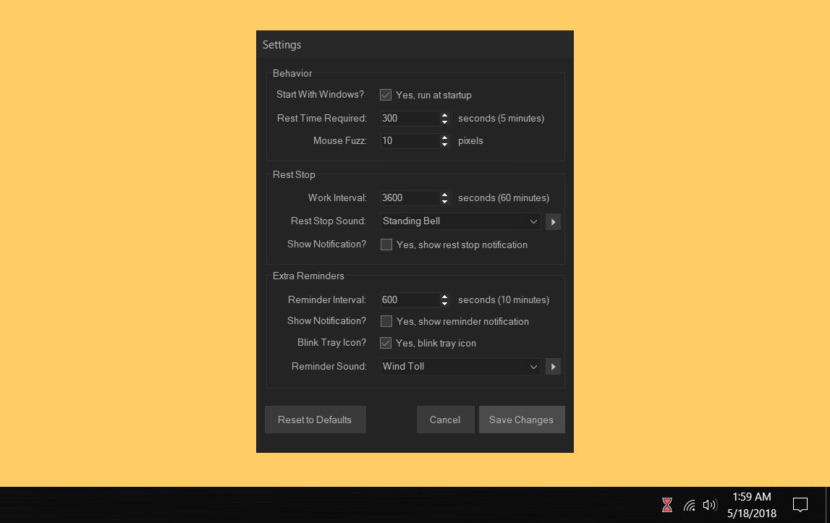Open the volume speaker tray icon

coord(709,505)
